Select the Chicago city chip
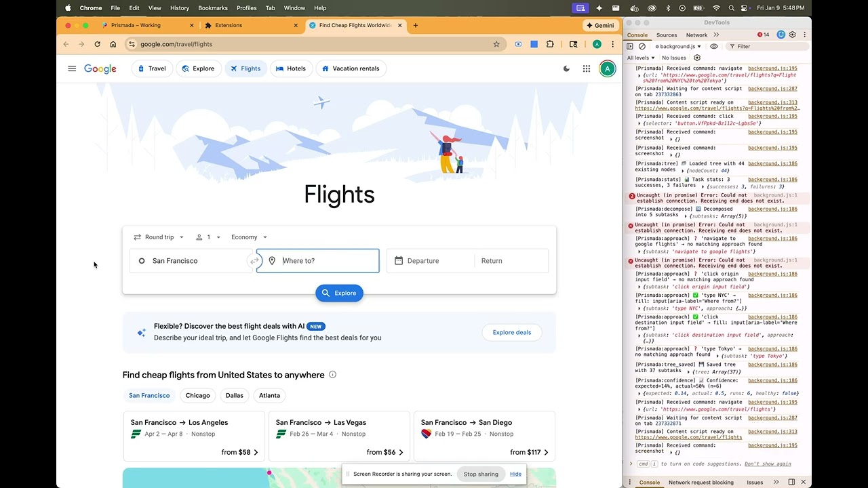868x488 pixels. tap(197, 395)
